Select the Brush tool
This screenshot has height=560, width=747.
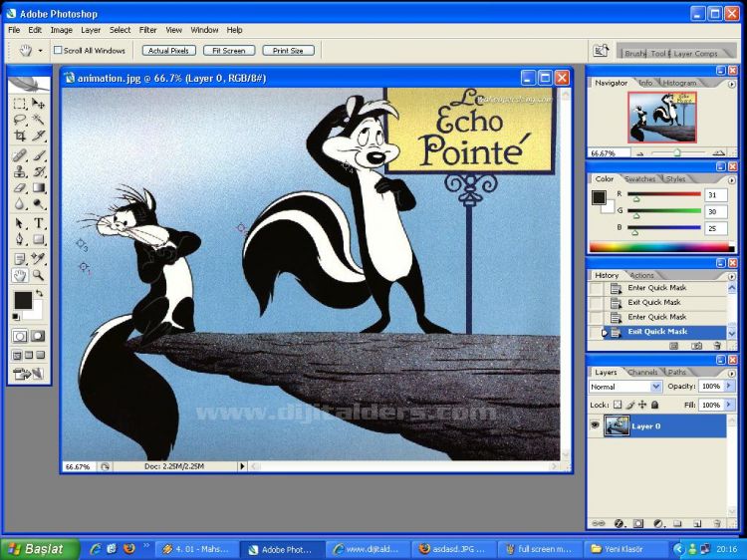pos(38,154)
